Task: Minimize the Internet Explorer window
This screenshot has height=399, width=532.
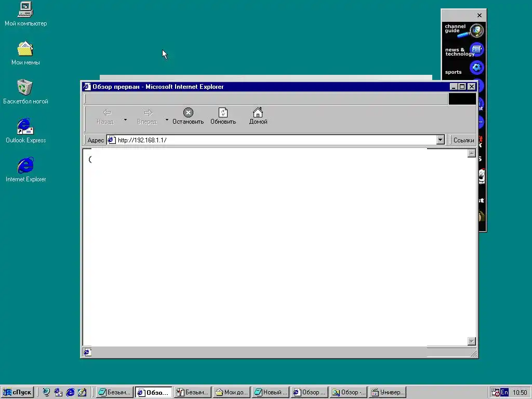Action: pyautogui.click(x=454, y=87)
